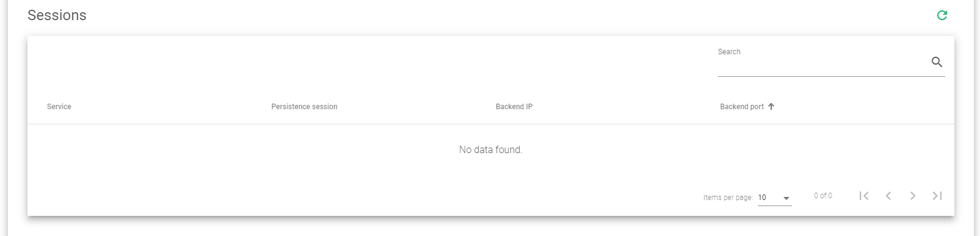Focus the Search input field
Viewport: 980px width, 236px height.
click(822, 62)
